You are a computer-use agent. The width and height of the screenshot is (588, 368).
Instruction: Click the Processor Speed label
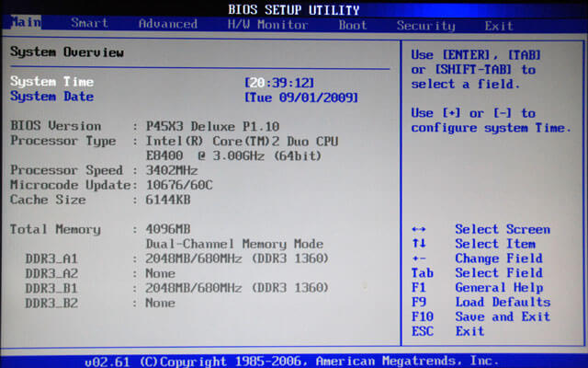[66, 170]
